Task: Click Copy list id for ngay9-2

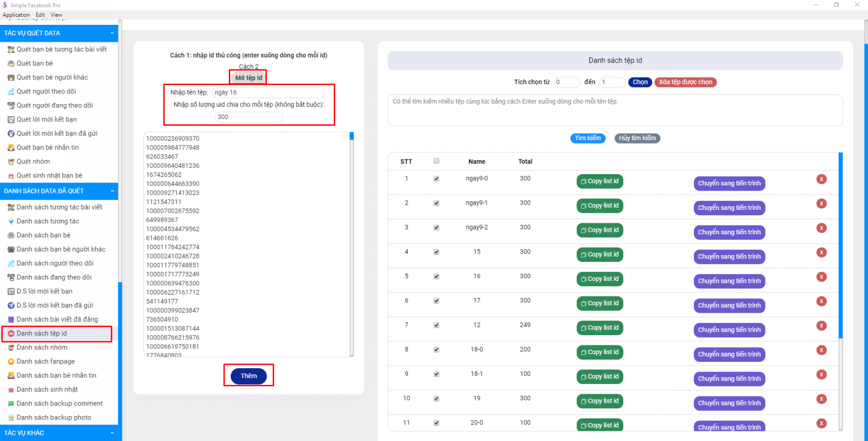Action: click(600, 230)
